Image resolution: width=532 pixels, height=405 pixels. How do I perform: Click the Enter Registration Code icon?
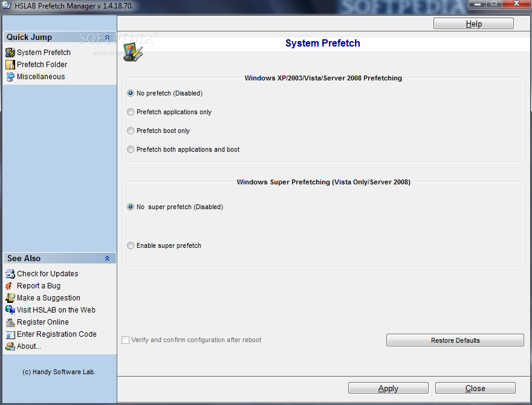click(10, 334)
